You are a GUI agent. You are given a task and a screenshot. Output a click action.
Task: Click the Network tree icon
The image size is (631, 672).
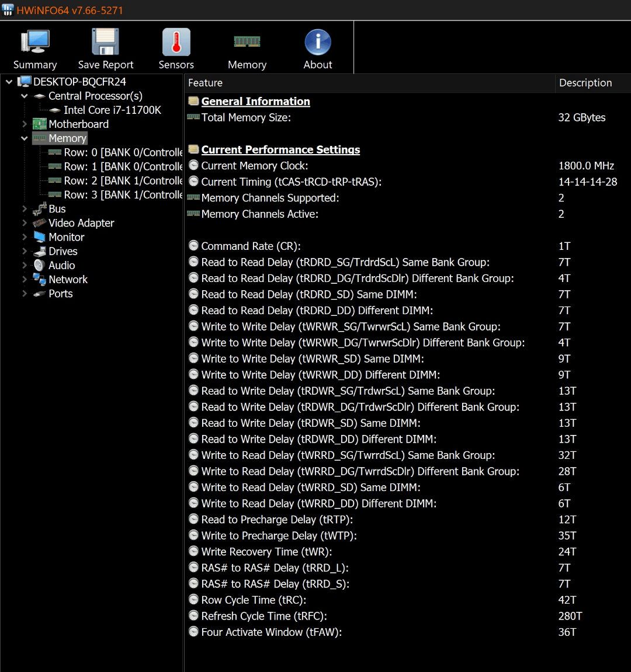(40, 280)
